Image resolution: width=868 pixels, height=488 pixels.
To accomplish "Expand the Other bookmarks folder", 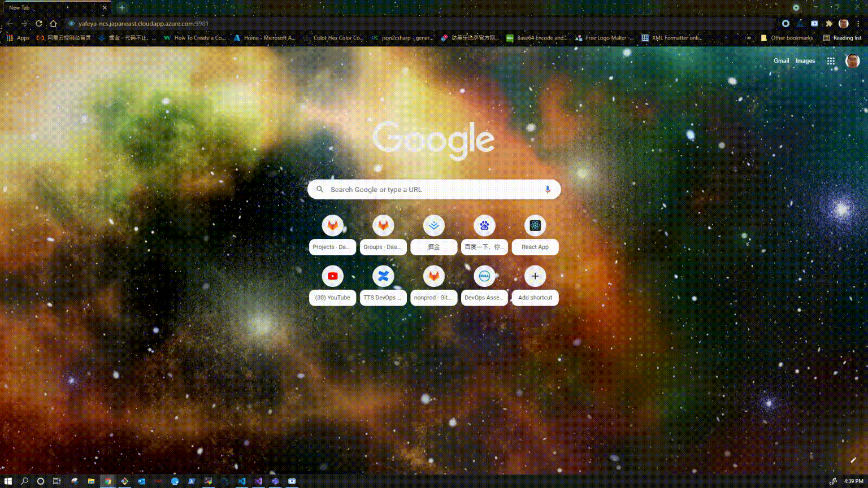I will point(788,38).
